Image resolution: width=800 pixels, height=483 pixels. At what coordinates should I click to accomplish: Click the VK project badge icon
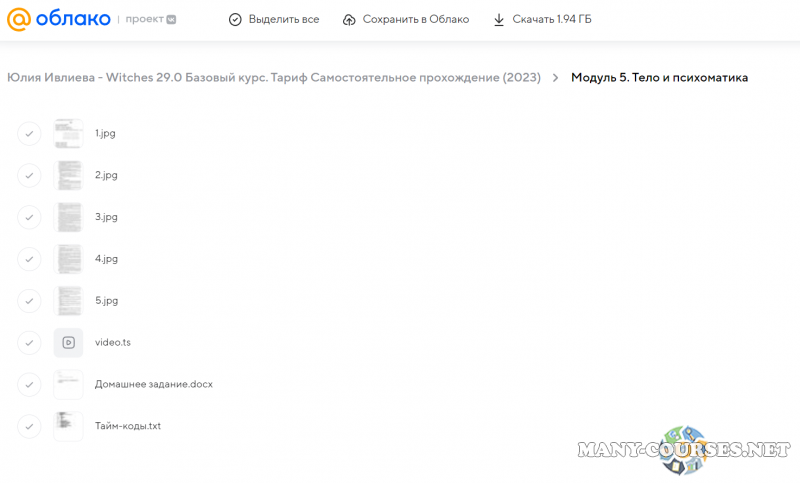[171, 19]
